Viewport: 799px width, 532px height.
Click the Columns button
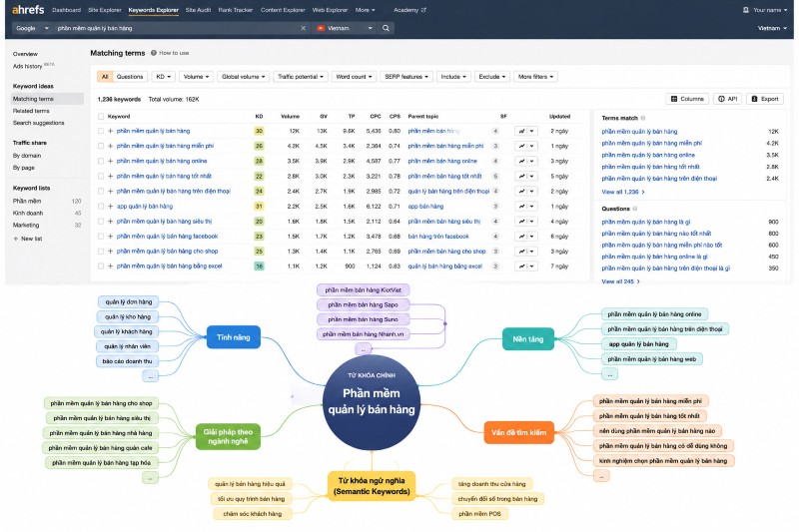[687, 99]
